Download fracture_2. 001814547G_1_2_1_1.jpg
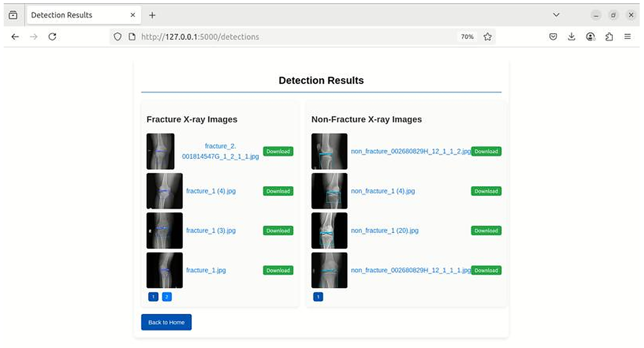644x348 pixels. point(278,151)
